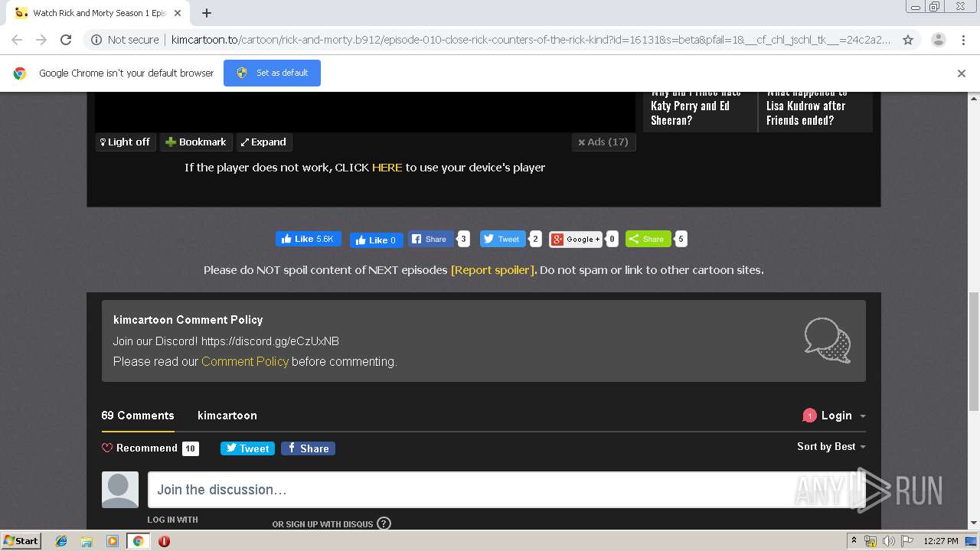Set Chrome as default browser
Image resolution: width=980 pixels, height=551 pixels.
click(x=272, y=73)
